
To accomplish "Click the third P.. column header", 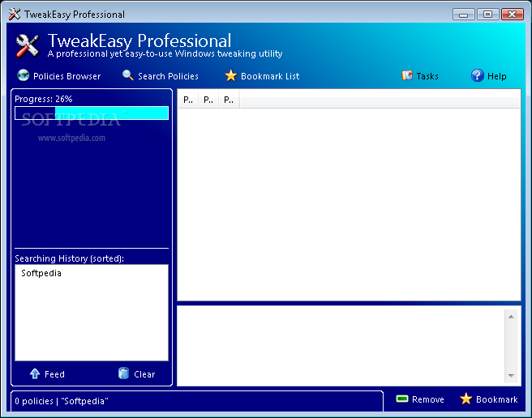I will (229, 100).
